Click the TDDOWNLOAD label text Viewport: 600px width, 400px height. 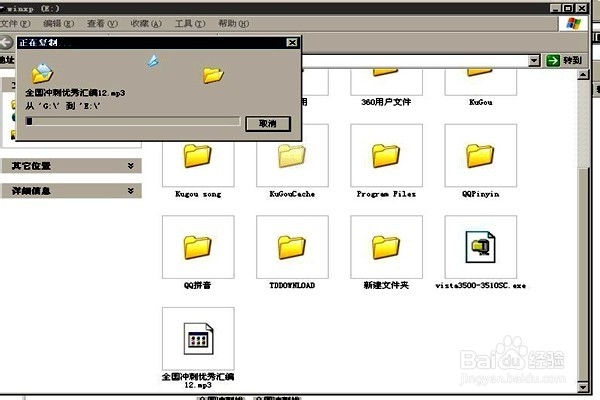click(x=292, y=286)
